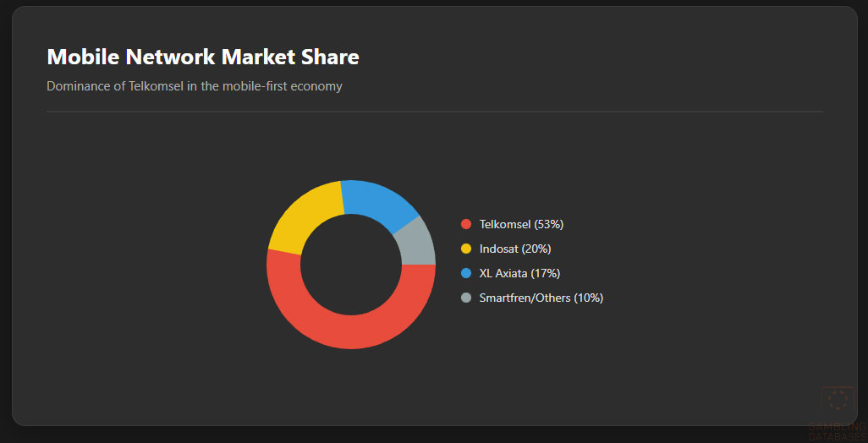
Task: Click the Mobile Network Market Share title
Action: pyautogui.click(x=203, y=57)
